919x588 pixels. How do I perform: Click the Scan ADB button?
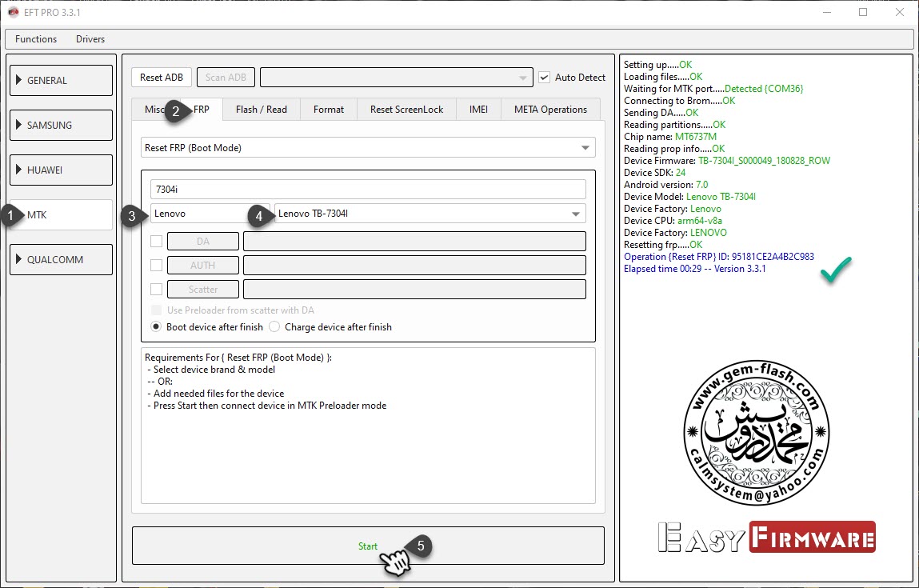click(226, 78)
